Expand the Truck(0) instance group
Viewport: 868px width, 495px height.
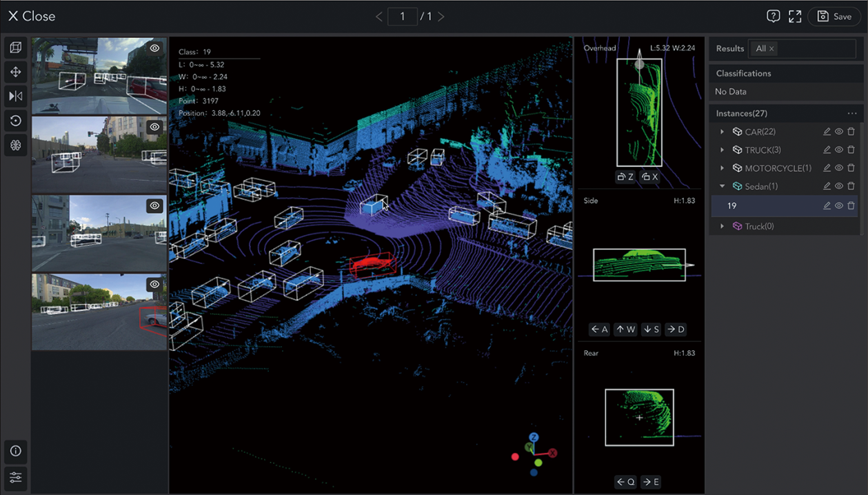point(722,226)
